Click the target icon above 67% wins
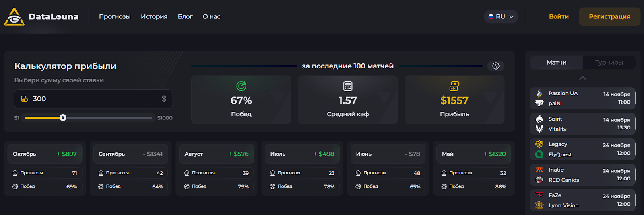 (241, 86)
